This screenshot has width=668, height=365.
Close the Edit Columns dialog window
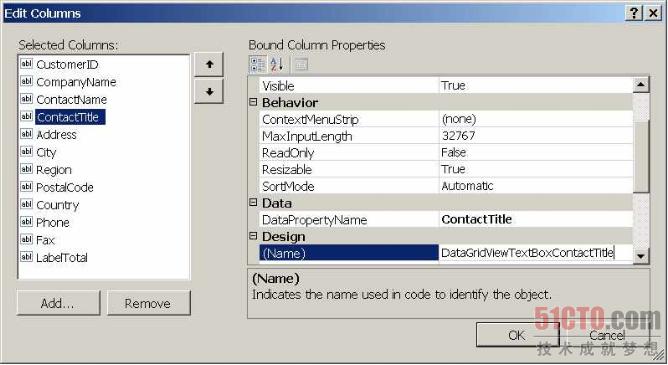click(652, 13)
